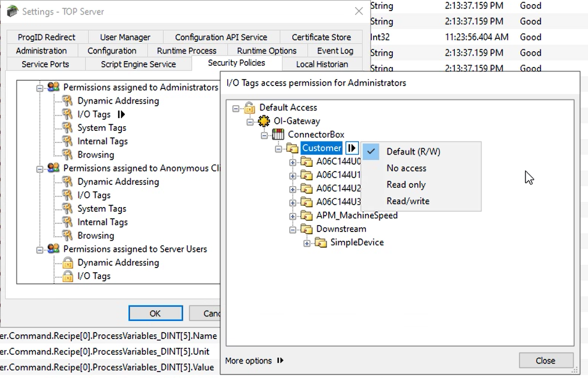The width and height of the screenshot is (588, 378).
Task: Click the ConnectorBox device icon
Action: [x=278, y=135]
